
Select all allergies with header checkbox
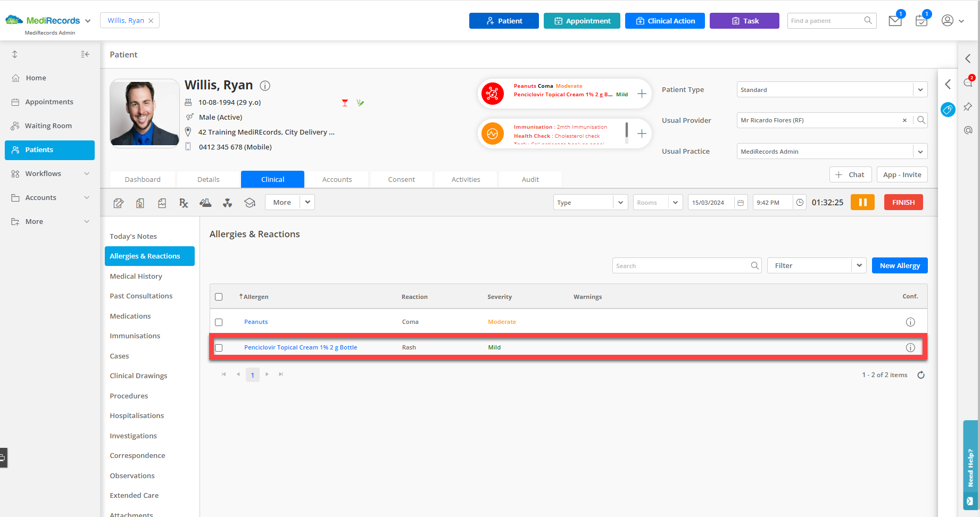pos(219,297)
